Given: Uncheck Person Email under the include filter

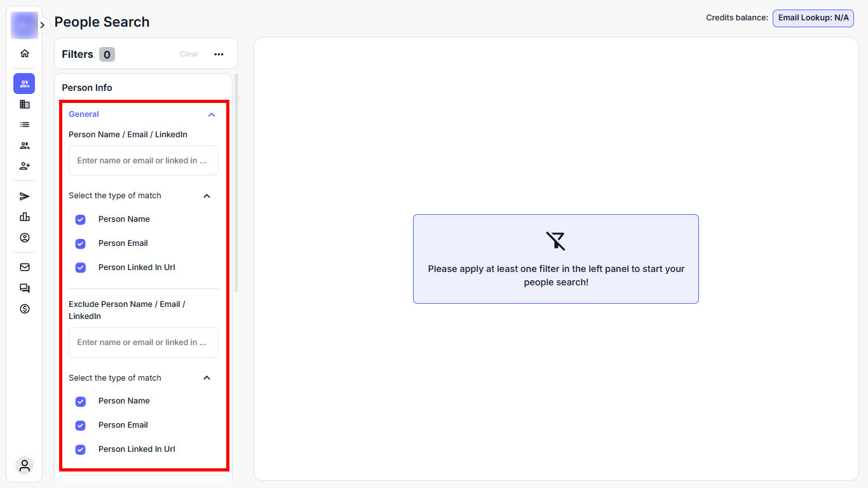Looking at the screenshot, I should (81, 244).
